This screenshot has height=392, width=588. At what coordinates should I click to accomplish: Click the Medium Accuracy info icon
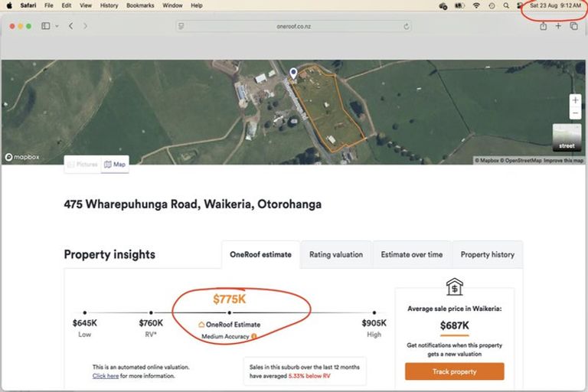[254, 336]
